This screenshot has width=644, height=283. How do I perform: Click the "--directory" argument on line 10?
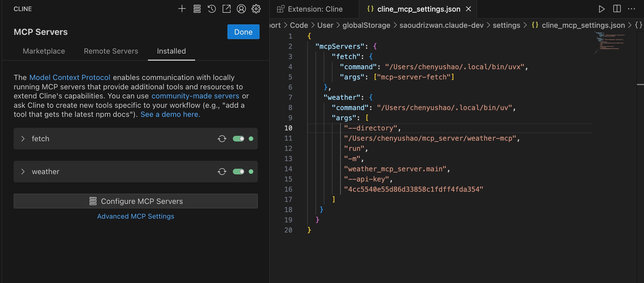(371, 128)
